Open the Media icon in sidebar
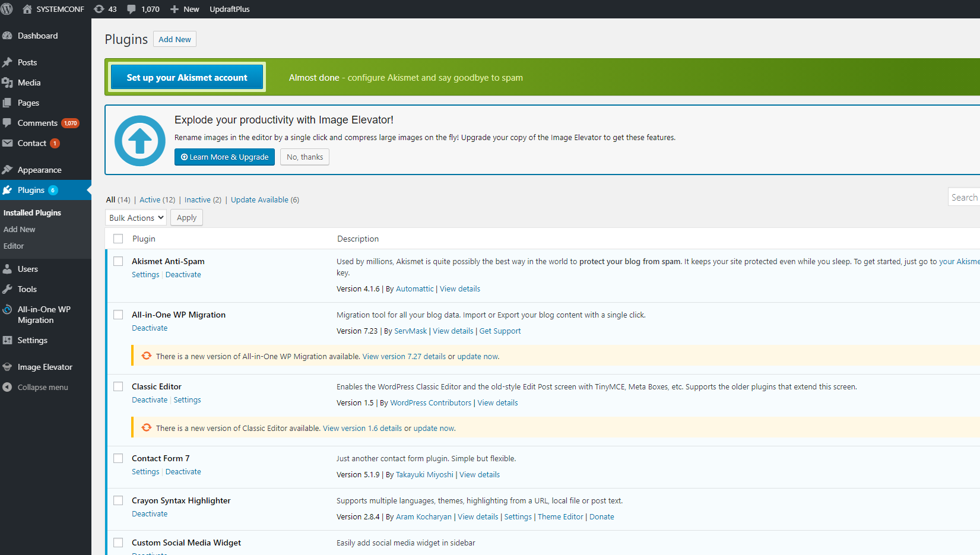 coord(7,83)
